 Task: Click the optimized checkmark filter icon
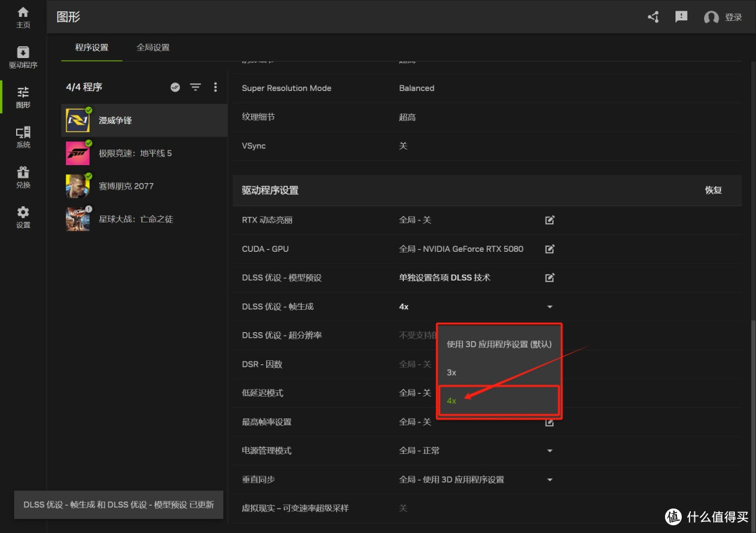[175, 87]
